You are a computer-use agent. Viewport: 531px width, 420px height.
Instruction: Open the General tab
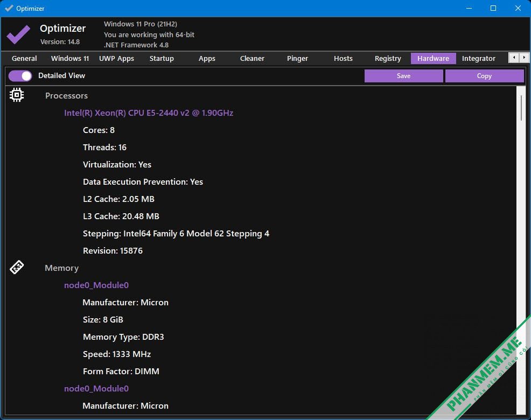point(24,58)
